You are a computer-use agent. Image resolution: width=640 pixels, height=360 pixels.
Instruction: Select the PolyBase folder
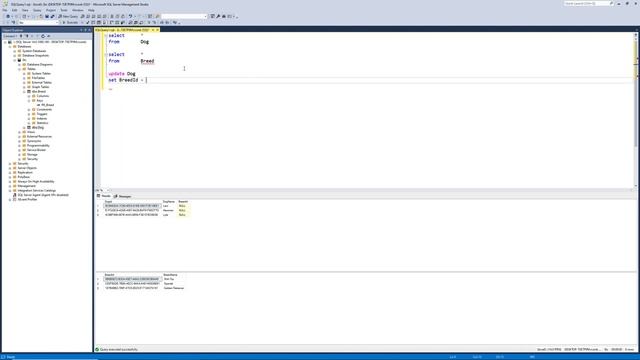pyautogui.click(x=23, y=177)
